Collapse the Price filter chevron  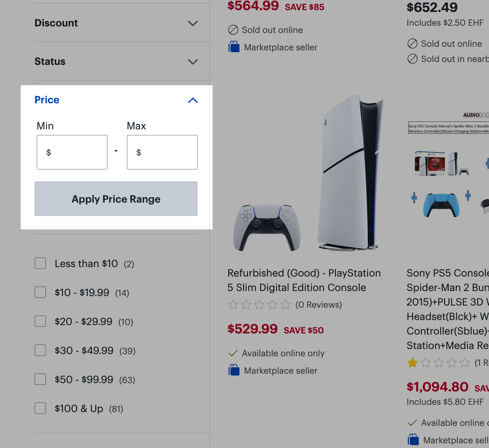pyautogui.click(x=193, y=100)
